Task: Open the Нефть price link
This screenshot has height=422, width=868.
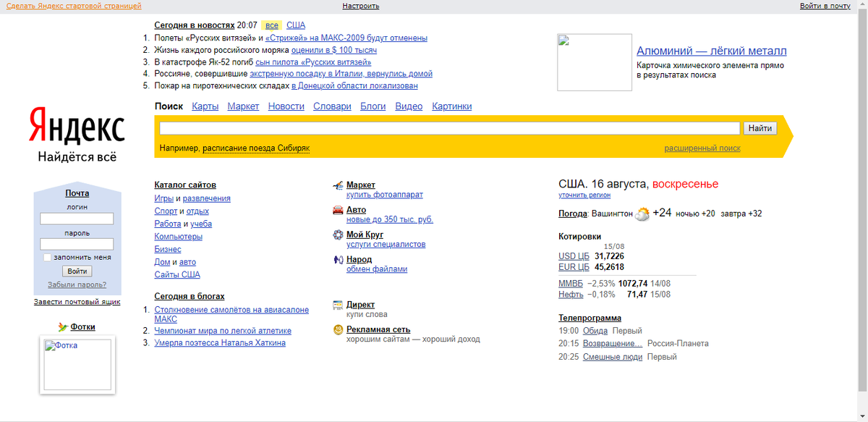Action: 571,295
